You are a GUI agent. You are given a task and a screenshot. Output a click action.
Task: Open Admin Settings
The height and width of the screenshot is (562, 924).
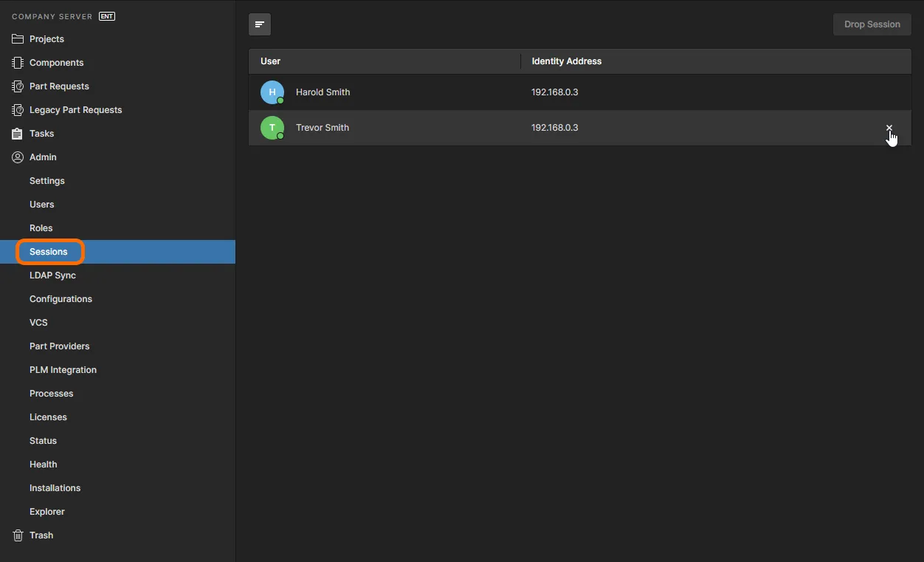pos(47,181)
